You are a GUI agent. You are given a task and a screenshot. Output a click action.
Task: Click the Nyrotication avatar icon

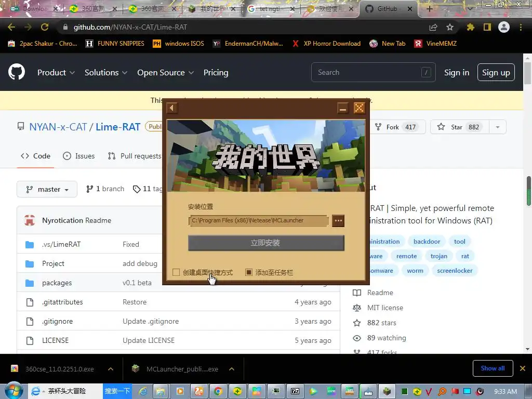(x=30, y=220)
